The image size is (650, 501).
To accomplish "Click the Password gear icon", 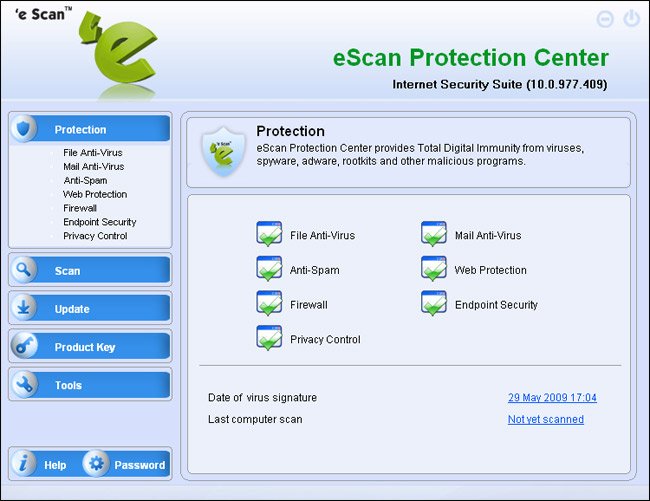I will click(x=96, y=463).
